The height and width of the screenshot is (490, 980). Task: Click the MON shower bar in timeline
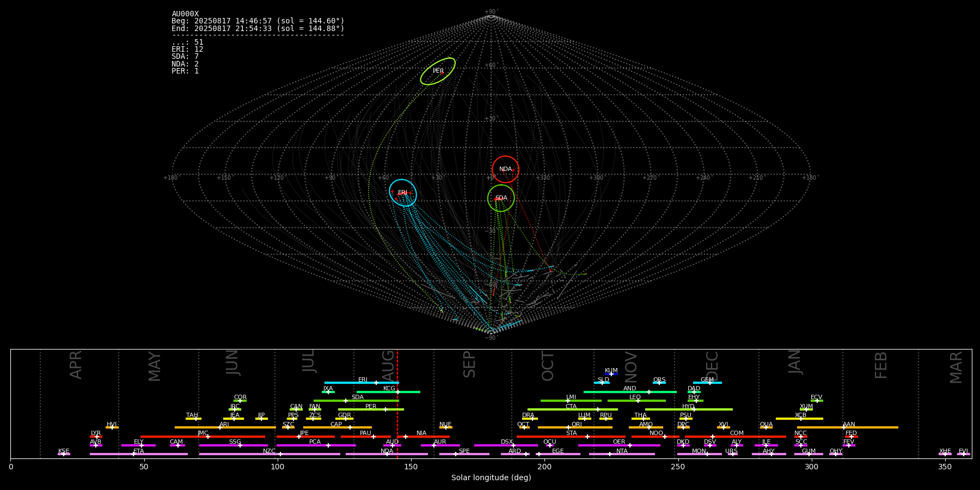pyautogui.click(x=700, y=454)
